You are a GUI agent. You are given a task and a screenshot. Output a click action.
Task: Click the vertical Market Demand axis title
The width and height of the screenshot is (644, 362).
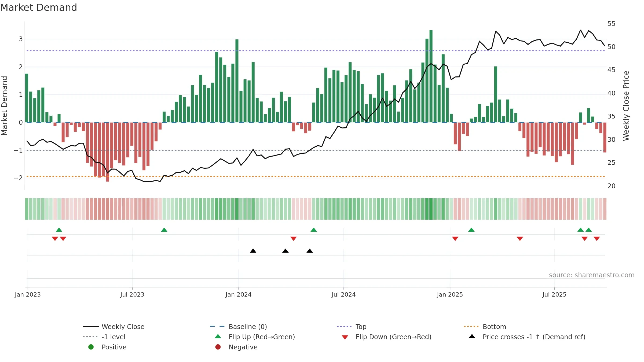coord(4,106)
